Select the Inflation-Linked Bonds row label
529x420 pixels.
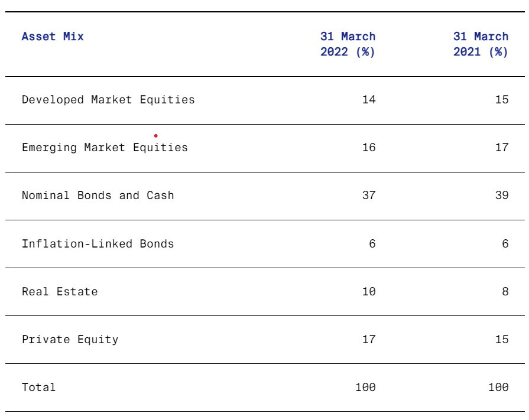pyautogui.click(x=98, y=243)
